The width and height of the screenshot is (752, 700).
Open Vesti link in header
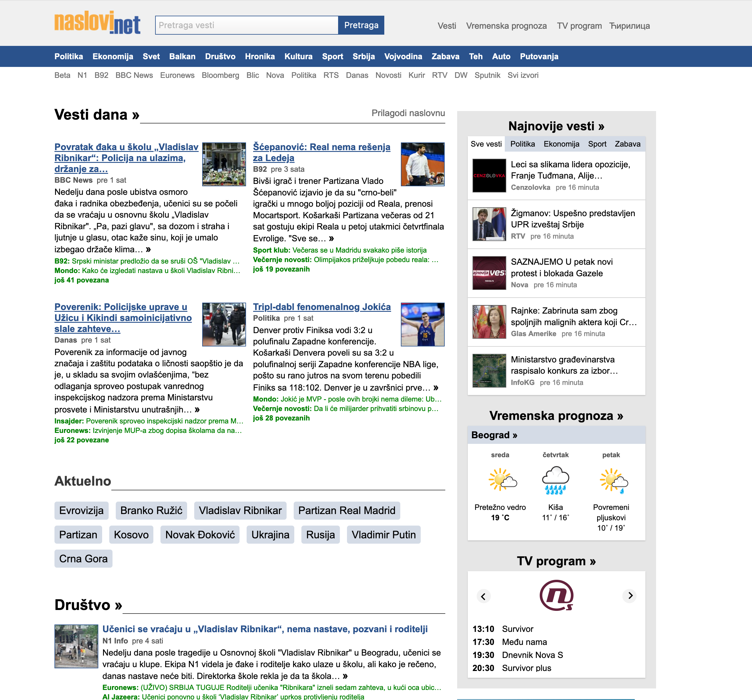tap(447, 26)
